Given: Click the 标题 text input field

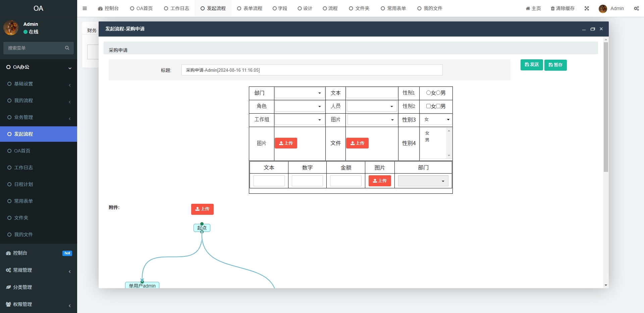Looking at the screenshot, I should 312,70.
